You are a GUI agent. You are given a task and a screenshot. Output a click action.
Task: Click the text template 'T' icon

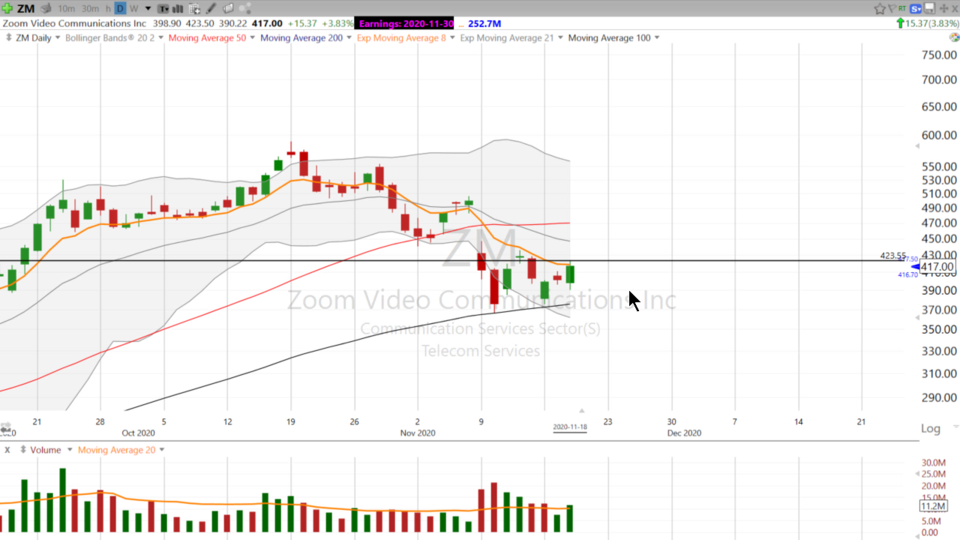pyautogui.click(x=163, y=9)
